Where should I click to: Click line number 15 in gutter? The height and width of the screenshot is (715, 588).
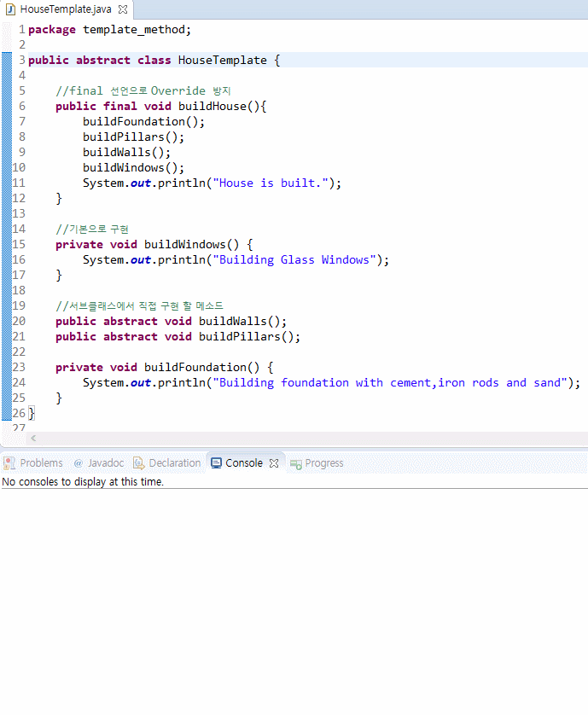19,244
